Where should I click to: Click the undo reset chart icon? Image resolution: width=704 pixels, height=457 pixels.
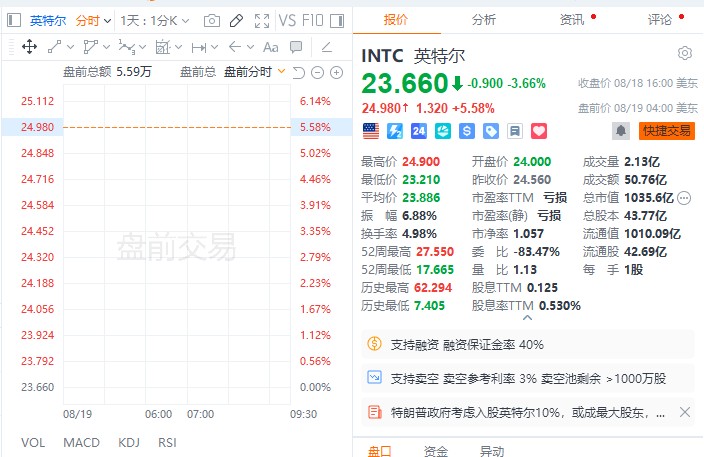coord(299,72)
